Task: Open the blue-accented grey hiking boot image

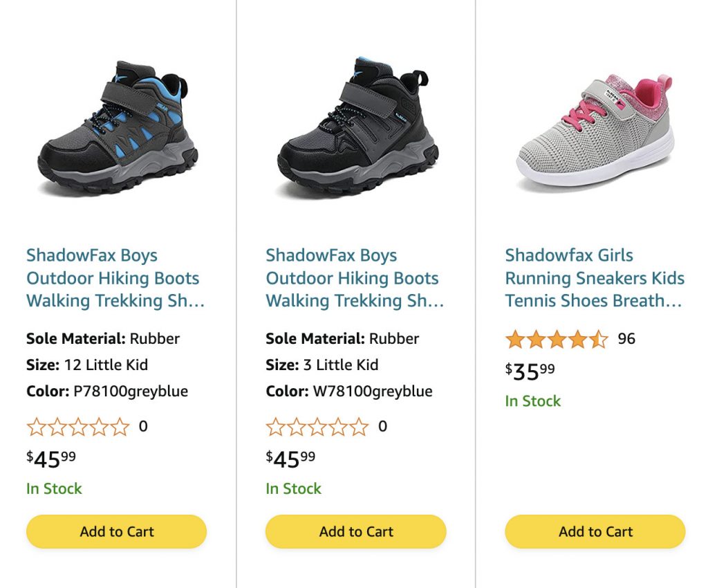Action: pos(118,129)
